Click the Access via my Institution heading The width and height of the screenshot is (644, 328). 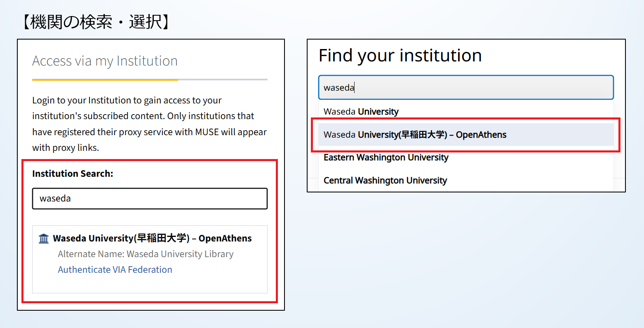click(105, 61)
